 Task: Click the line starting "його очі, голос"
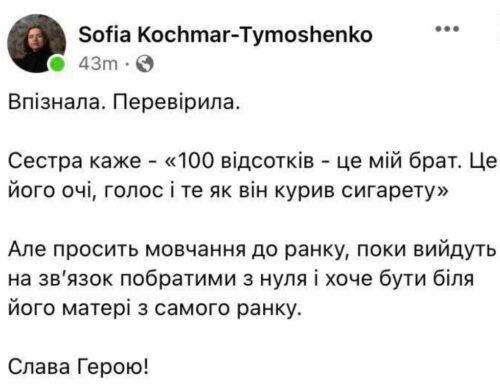click(x=228, y=192)
